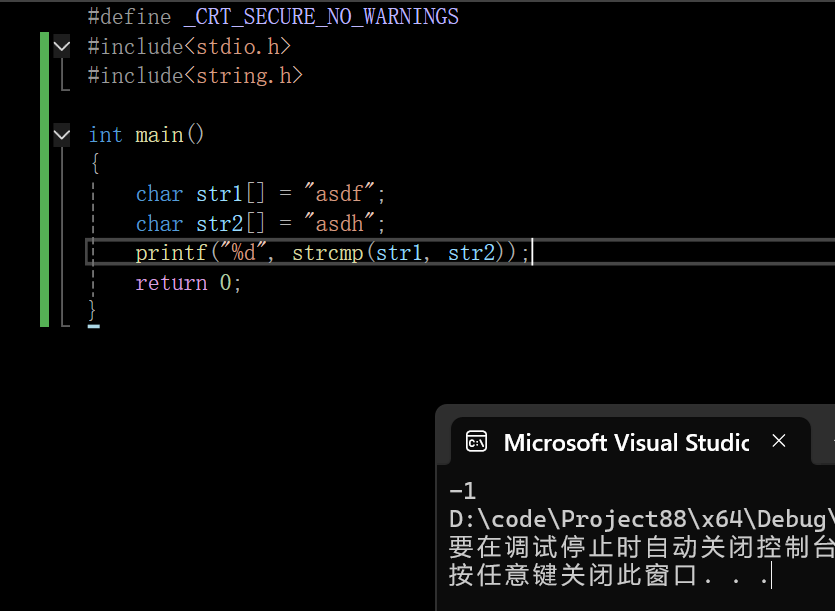Screen dimensions: 835x611
Task: Collapse the #include block chevron
Action: tap(62, 46)
